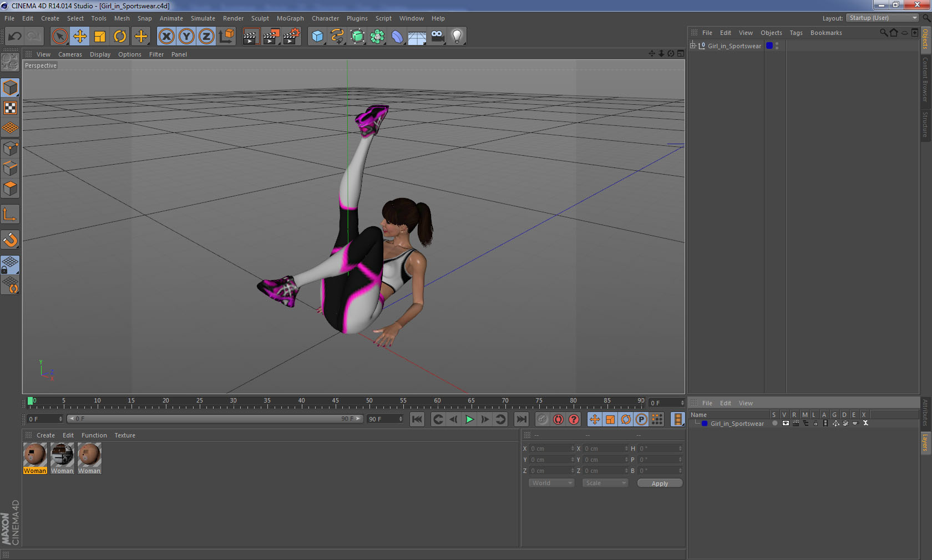The image size is (932, 560).
Task: Switch to Model mode
Action: click(10, 88)
